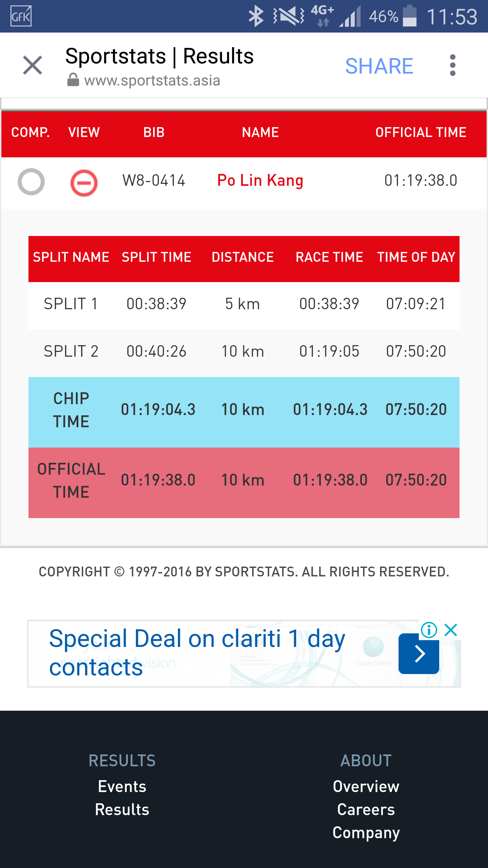The height and width of the screenshot is (868, 488).
Task: Open Po Lin Kang's name link
Action: point(260,180)
